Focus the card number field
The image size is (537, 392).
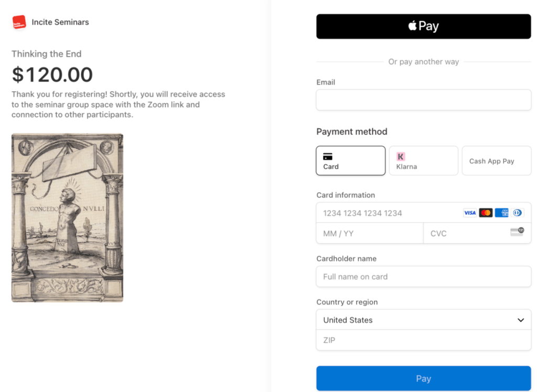[388, 213]
